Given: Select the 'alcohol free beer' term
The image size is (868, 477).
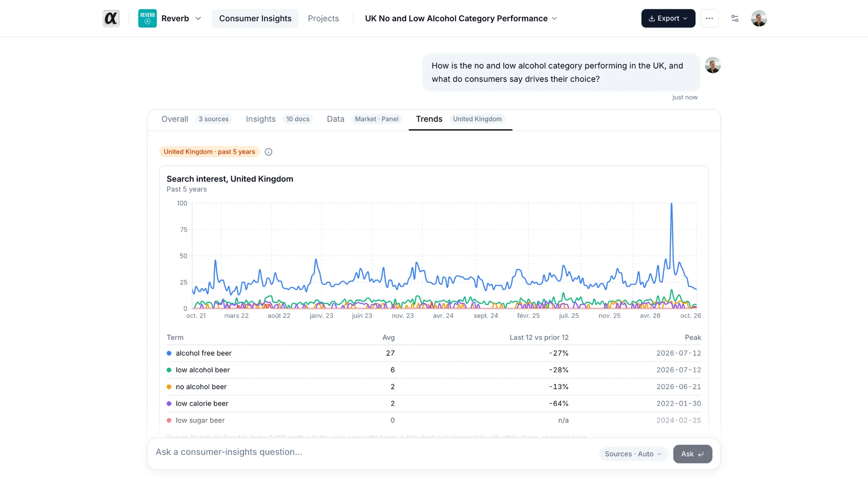Looking at the screenshot, I should coord(204,353).
